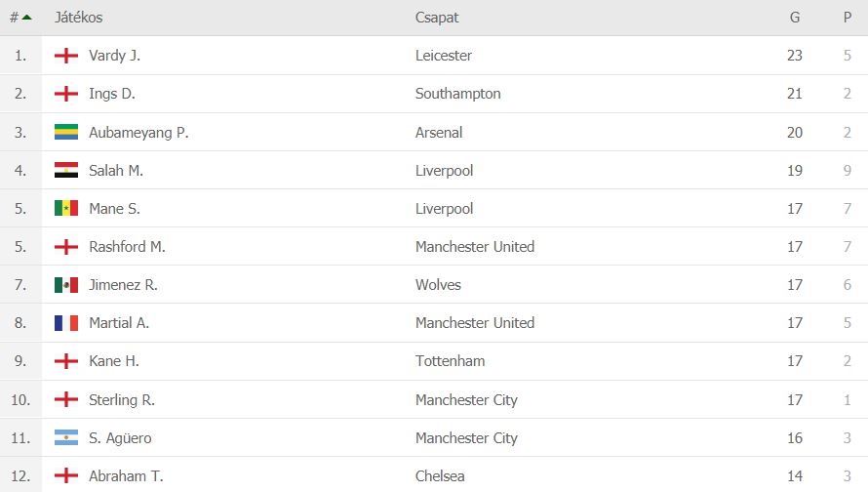868x492 pixels.
Task: Open Rashford M. player page
Action: 127,247
